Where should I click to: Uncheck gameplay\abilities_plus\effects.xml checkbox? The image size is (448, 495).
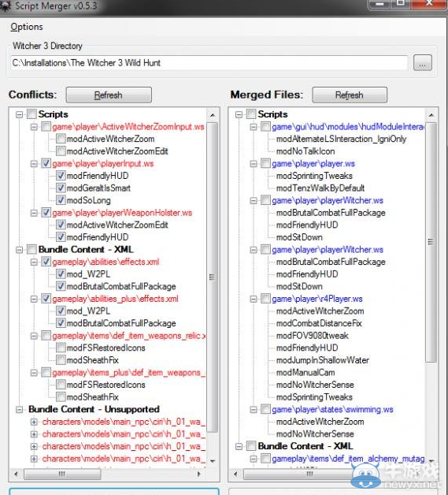[x=46, y=299]
